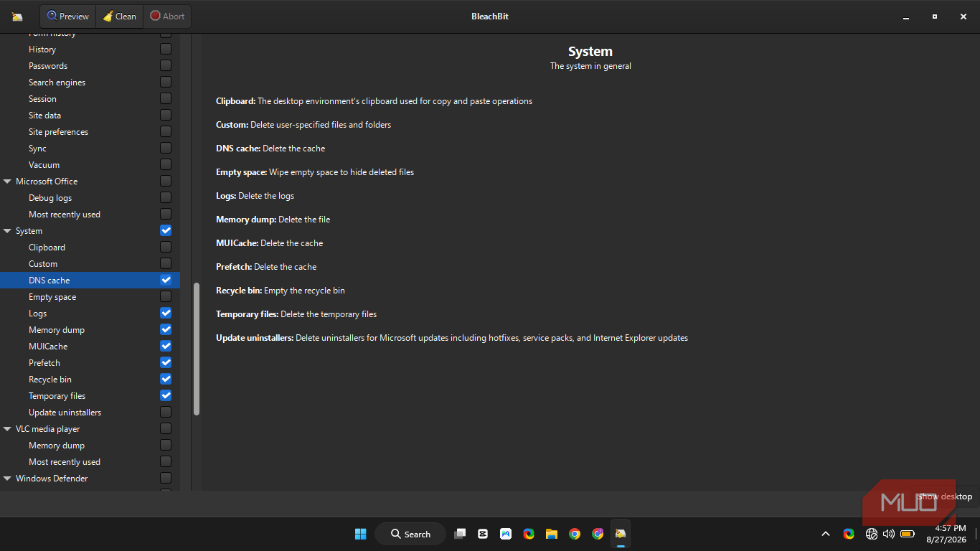980x551 pixels.
Task: Click the 'Memory dump: Delete the file' line
Action: pyautogui.click(x=273, y=220)
